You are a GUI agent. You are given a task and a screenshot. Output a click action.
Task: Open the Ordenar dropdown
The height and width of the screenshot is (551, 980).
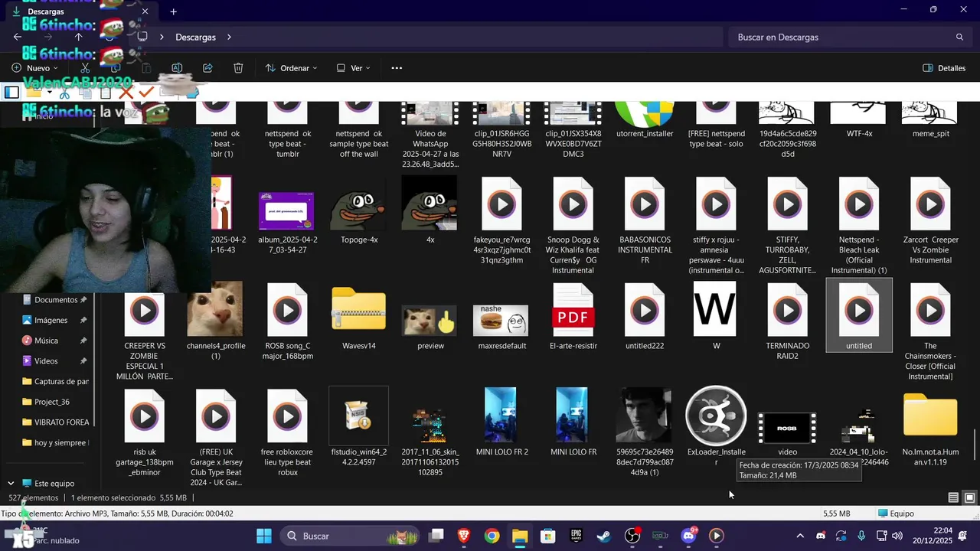(291, 68)
